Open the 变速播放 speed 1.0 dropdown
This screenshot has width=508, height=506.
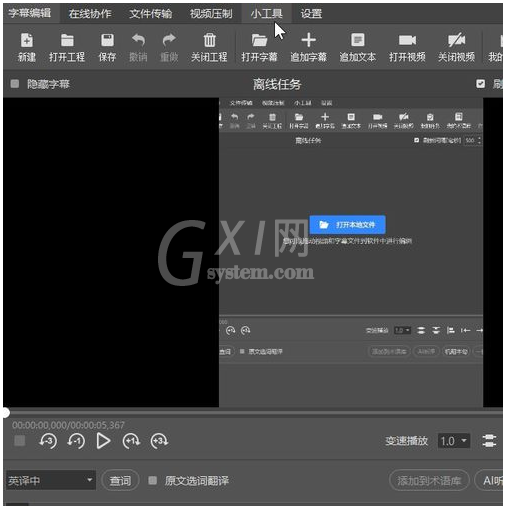tap(454, 441)
